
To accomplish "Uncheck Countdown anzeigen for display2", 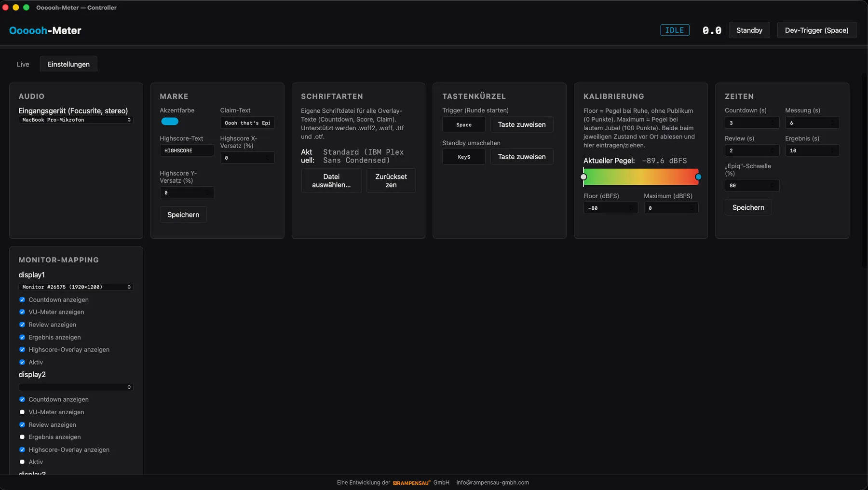I will click(22, 399).
